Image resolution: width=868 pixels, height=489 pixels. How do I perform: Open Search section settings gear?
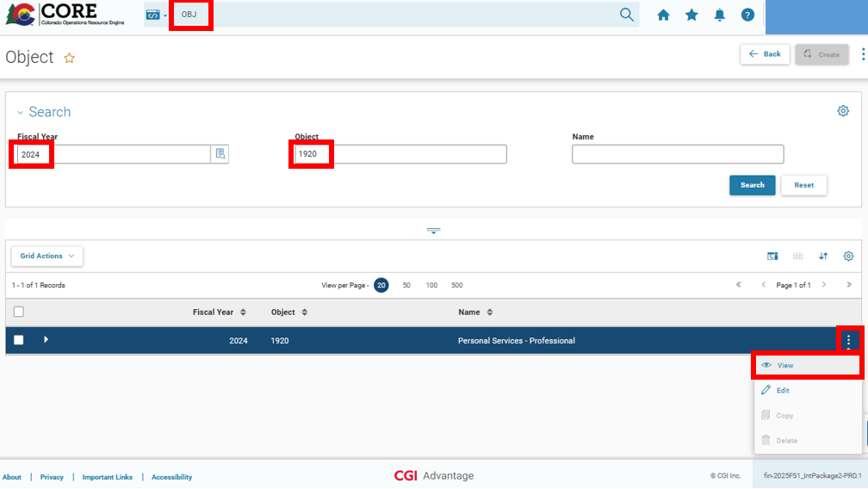pyautogui.click(x=843, y=111)
